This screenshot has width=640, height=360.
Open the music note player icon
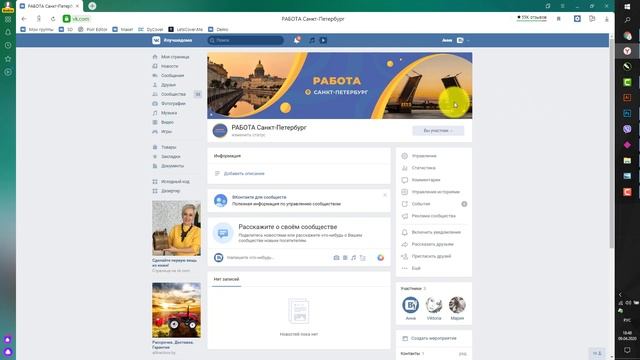pyautogui.click(x=312, y=40)
